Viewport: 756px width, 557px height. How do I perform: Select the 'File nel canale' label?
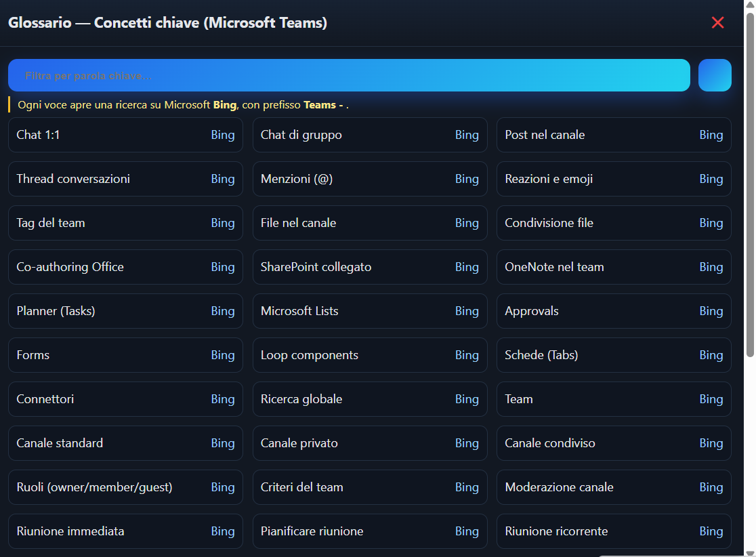299,223
